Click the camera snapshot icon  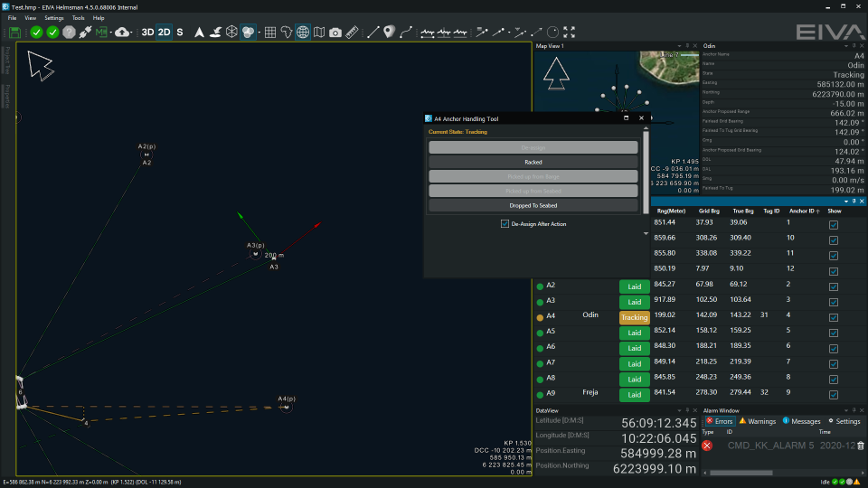[x=335, y=33]
